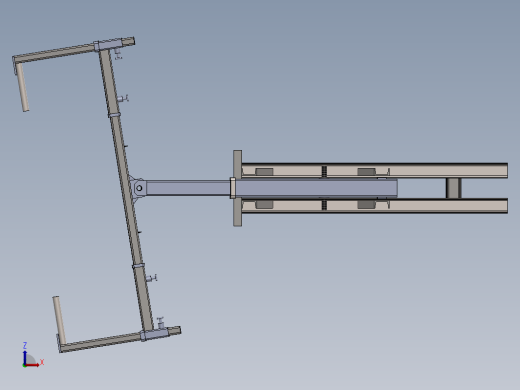520x390 pixels.
Task: Select the right pad inside upper rail
Action: point(366,172)
